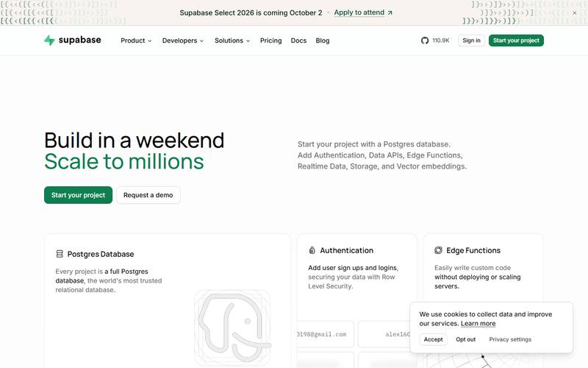The height and width of the screenshot is (368, 588).
Task: Accept cookies in the consent popup
Action: tap(433, 339)
